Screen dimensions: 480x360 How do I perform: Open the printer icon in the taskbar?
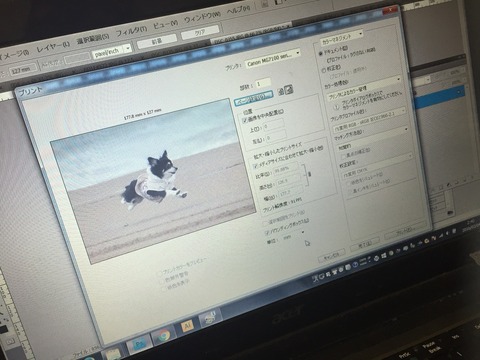[210, 317]
